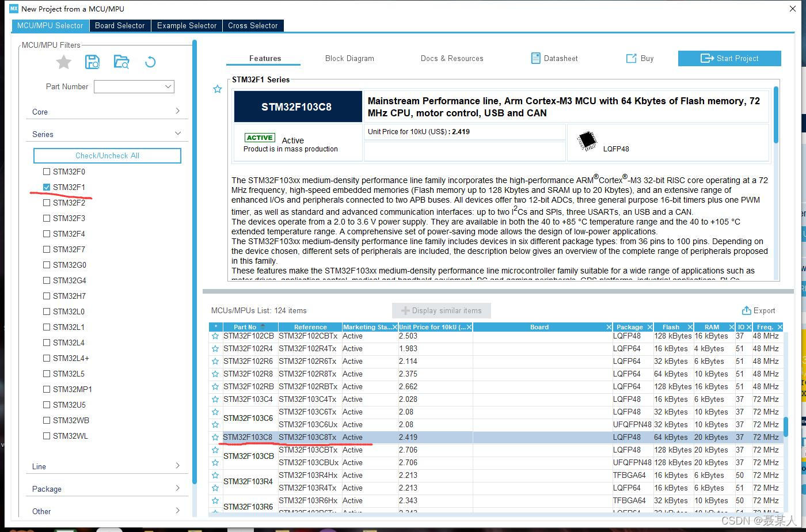Click the description panel vertical scrollbar
The width and height of the screenshot is (806, 532).
[x=775, y=115]
